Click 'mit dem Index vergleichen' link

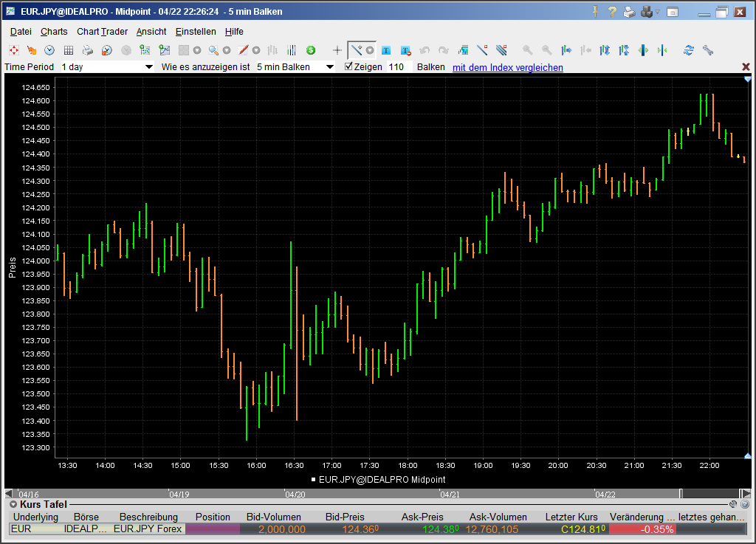pyautogui.click(x=507, y=67)
